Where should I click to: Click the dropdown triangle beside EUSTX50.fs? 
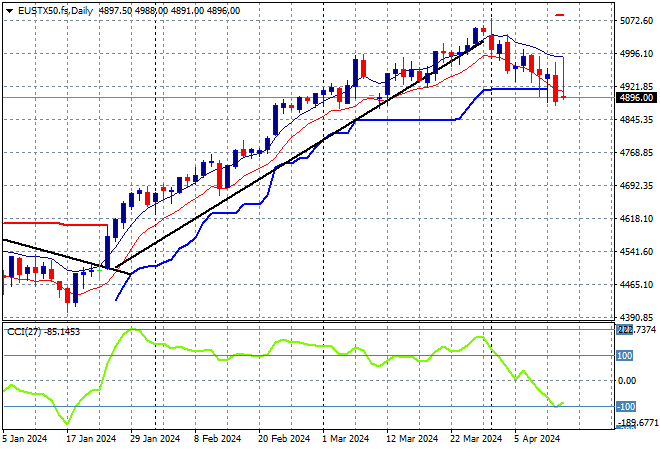coord(9,9)
